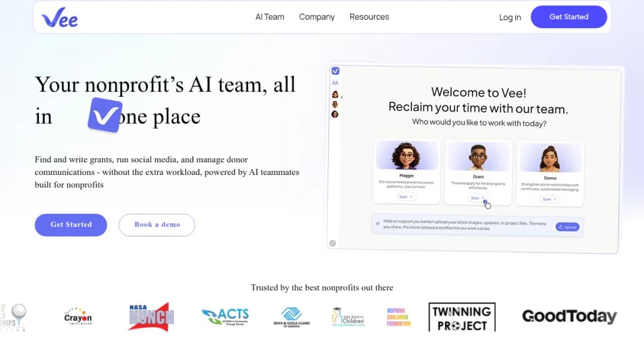Start working with Donna
Image resolution: width=644 pixels, height=363 pixels.
pos(549,199)
